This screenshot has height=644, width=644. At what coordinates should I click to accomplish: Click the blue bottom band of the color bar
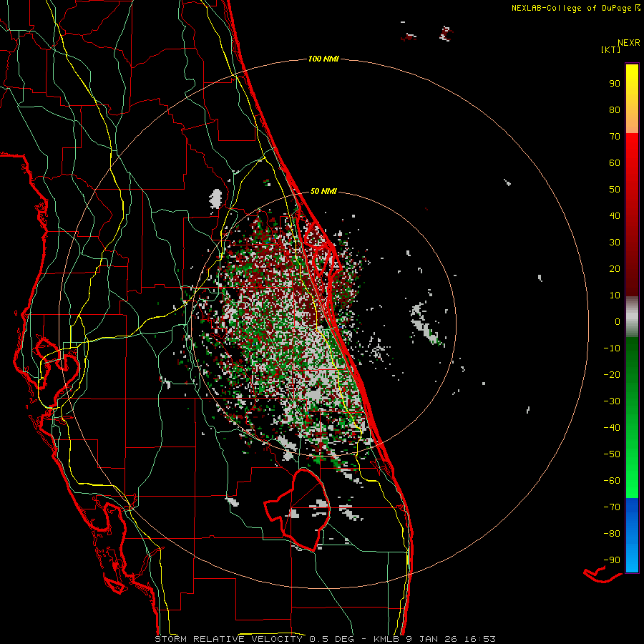(632, 535)
